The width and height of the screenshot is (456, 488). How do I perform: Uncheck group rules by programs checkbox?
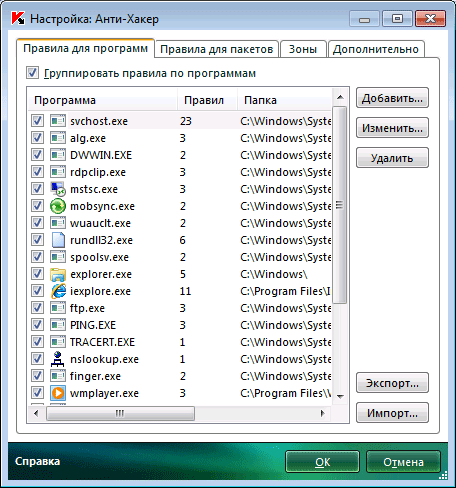(32, 73)
